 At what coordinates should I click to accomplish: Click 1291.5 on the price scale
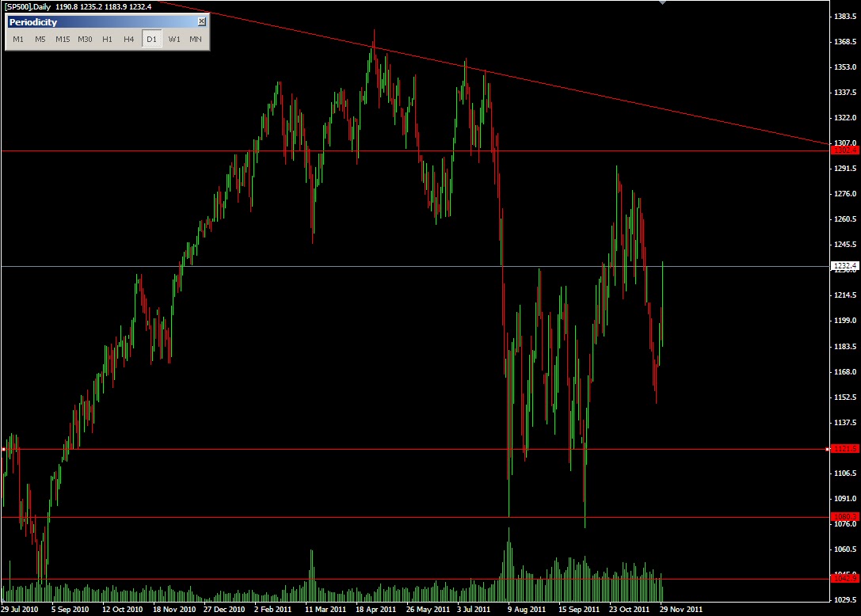pos(846,168)
